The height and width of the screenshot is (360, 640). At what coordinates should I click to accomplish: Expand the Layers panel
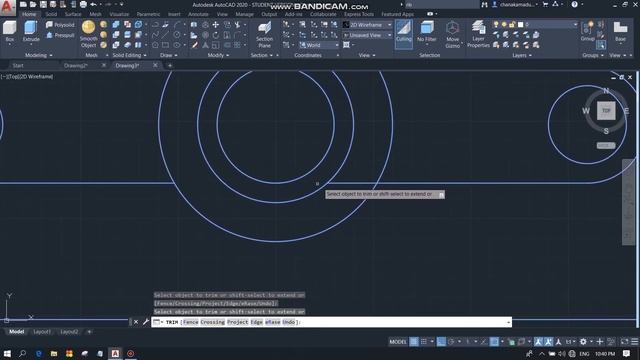(522, 55)
